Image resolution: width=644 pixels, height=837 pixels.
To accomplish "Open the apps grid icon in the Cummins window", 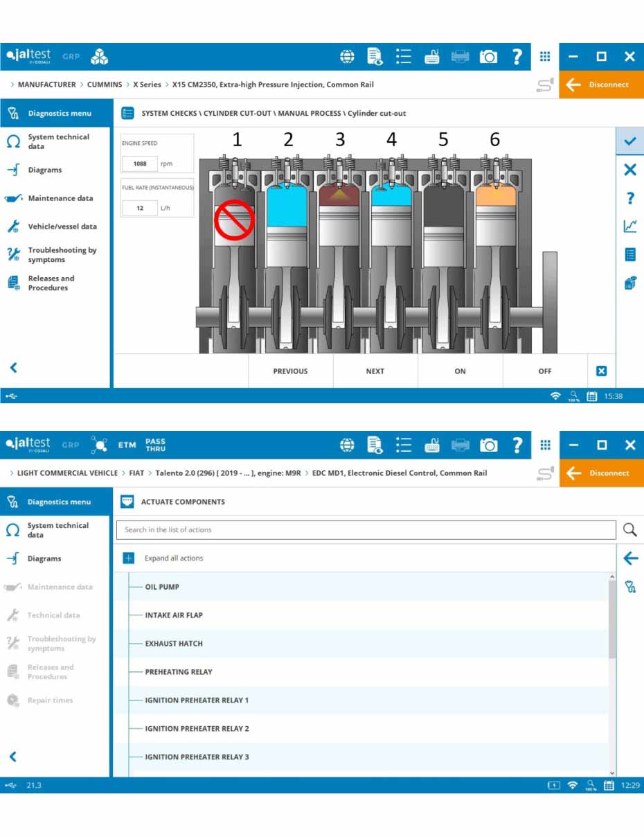I will click(545, 57).
